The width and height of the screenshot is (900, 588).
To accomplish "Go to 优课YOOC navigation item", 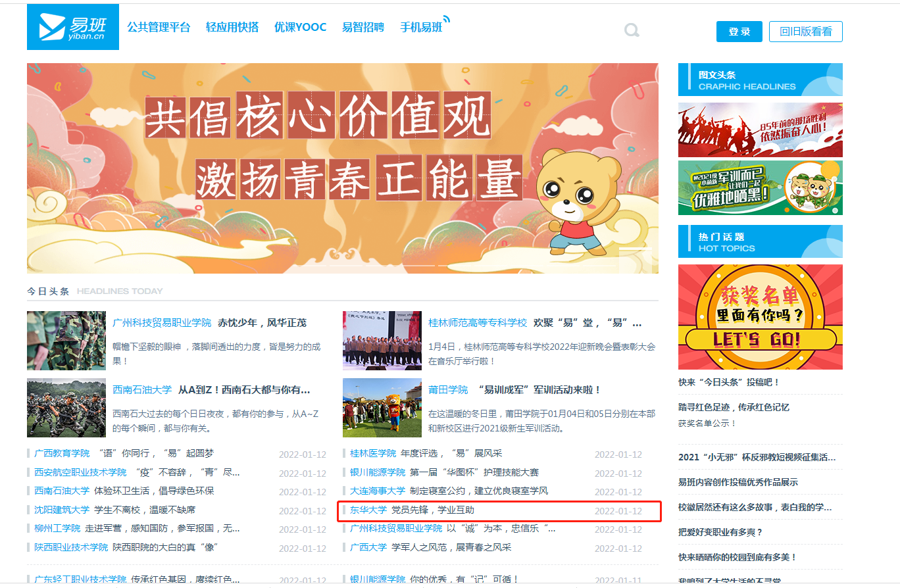I will (x=300, y=28).
